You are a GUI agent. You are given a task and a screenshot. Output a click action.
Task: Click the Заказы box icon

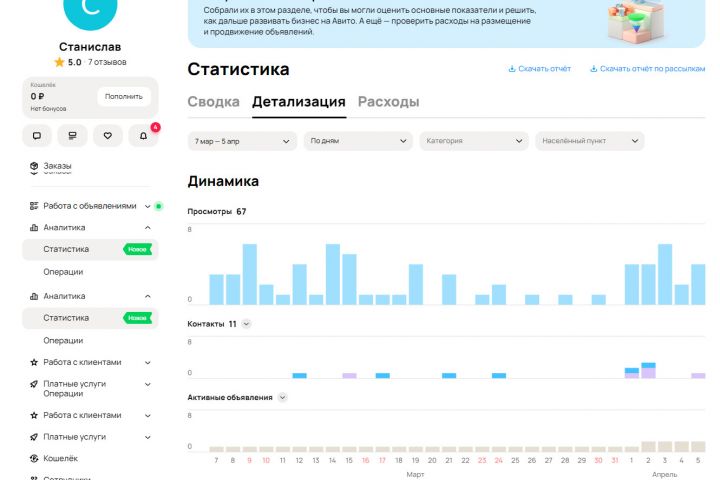point(34,166)
